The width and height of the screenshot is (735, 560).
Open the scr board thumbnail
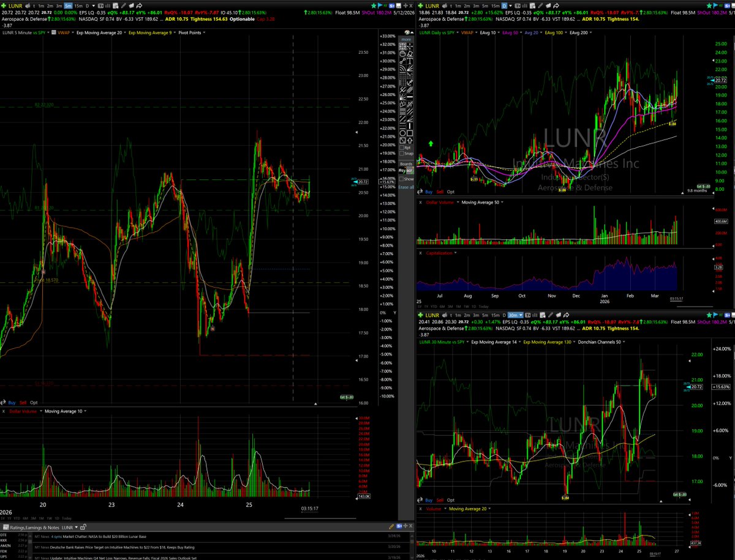(410, 171)
